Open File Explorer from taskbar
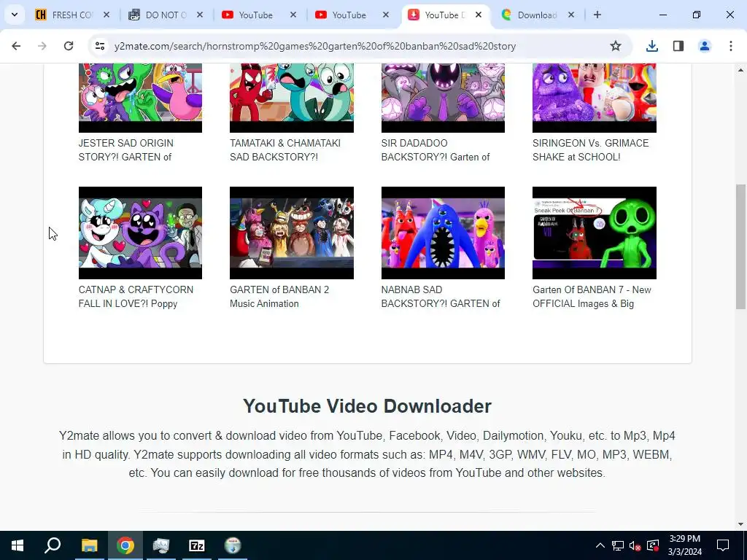 click(x=89, y=545)
